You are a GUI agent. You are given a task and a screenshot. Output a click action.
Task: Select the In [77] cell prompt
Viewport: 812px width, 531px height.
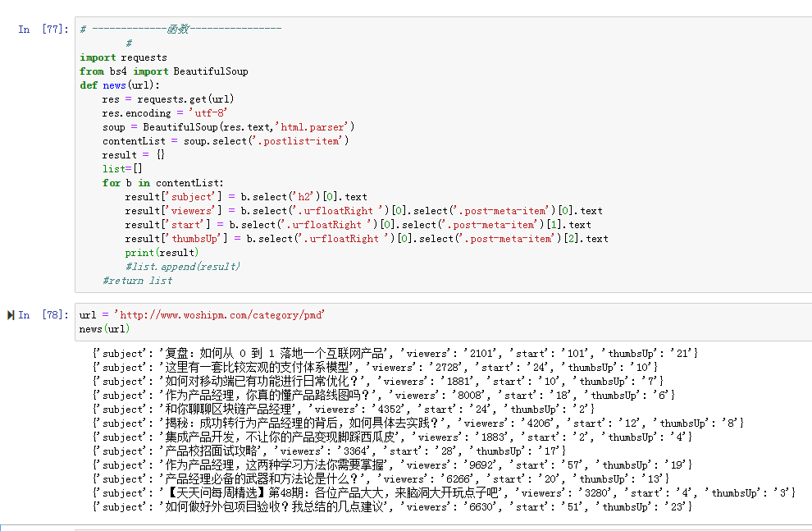pos(43,29)
